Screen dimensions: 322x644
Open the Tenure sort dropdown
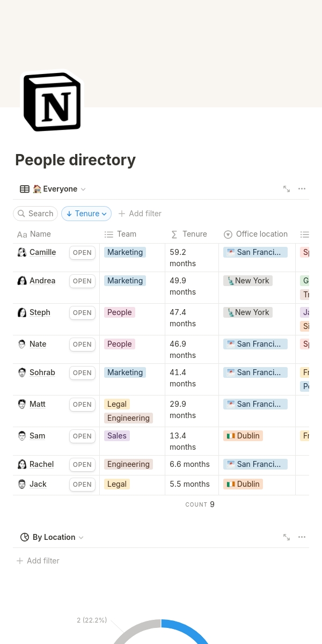click(x=86, y=214)
